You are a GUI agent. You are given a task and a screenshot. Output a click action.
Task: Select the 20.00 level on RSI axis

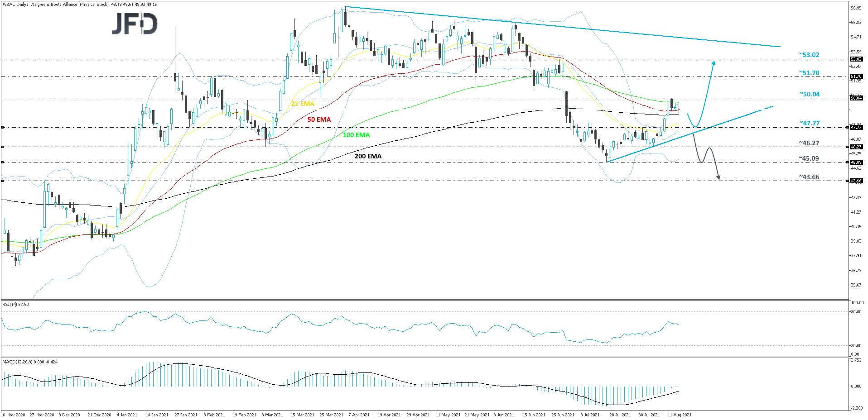point(856,346)
